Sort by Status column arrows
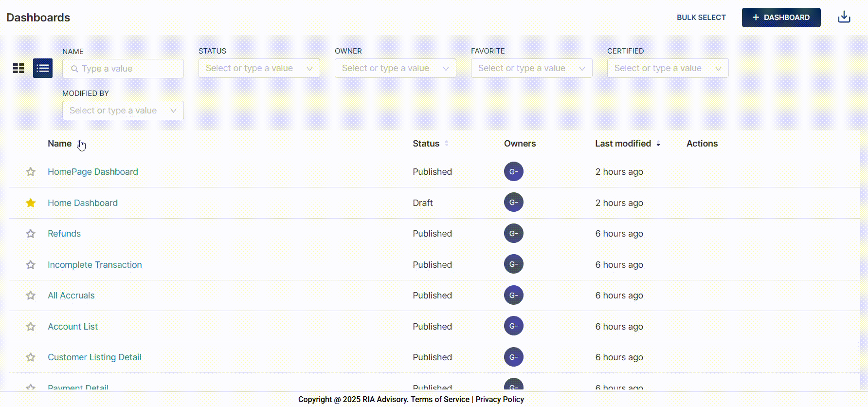Viewport: 868px width, 407px height. (x=447, y=144)
